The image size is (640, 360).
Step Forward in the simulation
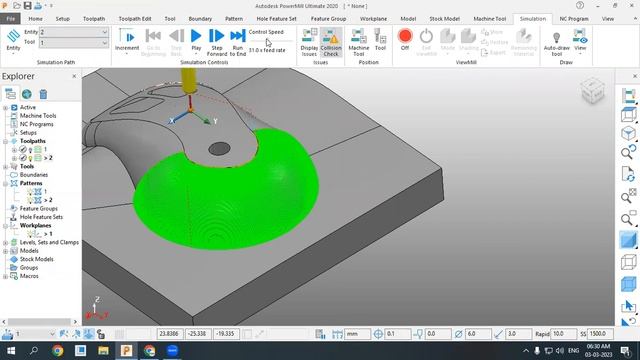point(216,42)
